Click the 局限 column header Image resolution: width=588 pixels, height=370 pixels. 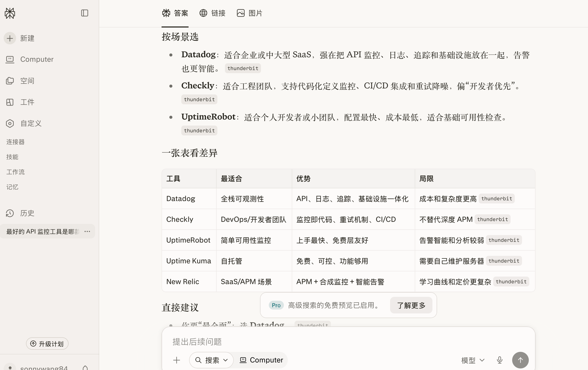(x=475, y=179)
